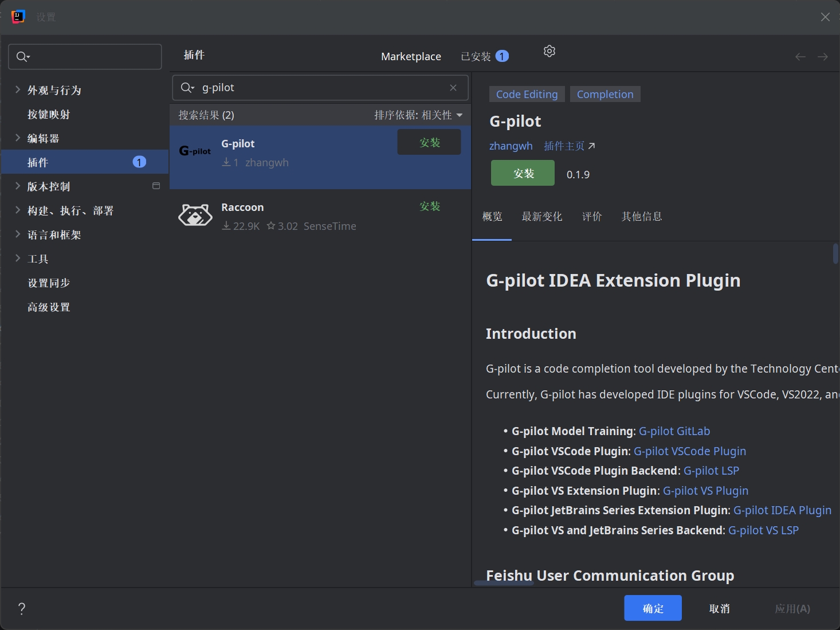Click the green 安装 button in details pane
The width and height of the screenshot is (840, 630).
[x=523, y=173]
